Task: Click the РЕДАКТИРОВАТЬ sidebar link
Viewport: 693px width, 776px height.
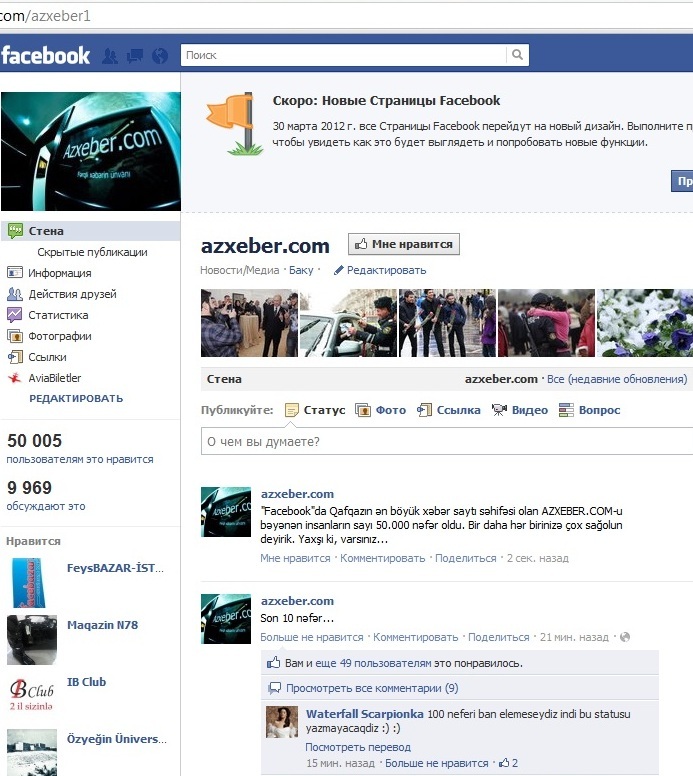Action: (x=76, y=398)
